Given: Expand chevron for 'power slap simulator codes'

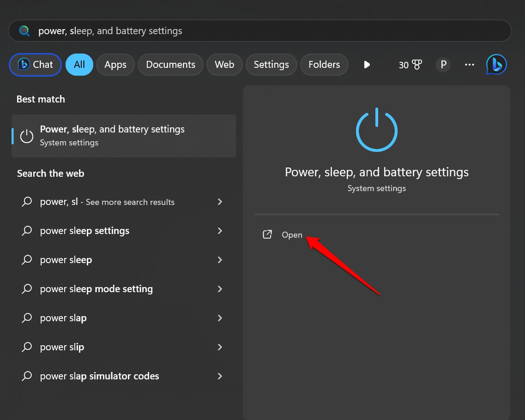Looking at the screenshot, I should point(220,377).
